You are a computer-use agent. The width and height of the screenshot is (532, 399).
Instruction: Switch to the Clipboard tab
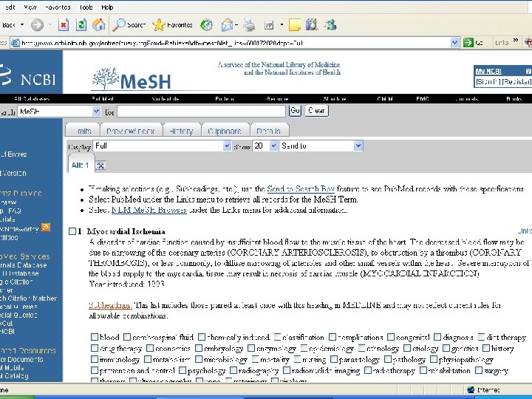click(225, 131)
